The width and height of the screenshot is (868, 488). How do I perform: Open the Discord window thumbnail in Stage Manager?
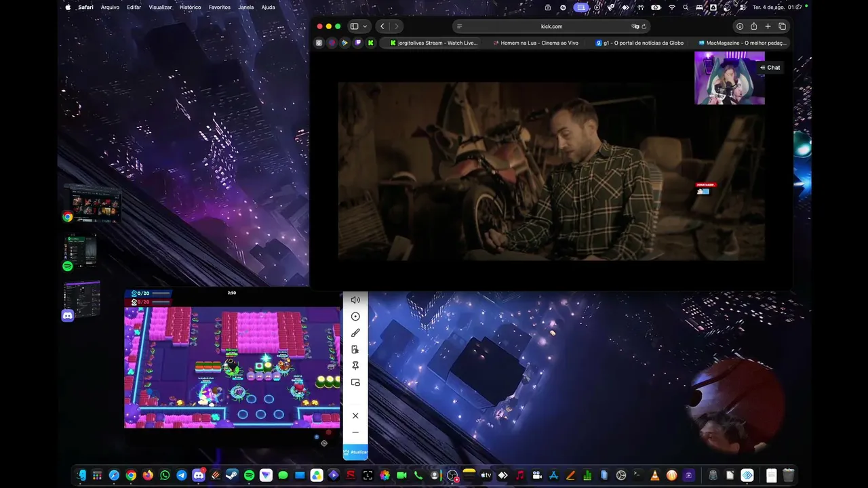[x=81, y=300]
